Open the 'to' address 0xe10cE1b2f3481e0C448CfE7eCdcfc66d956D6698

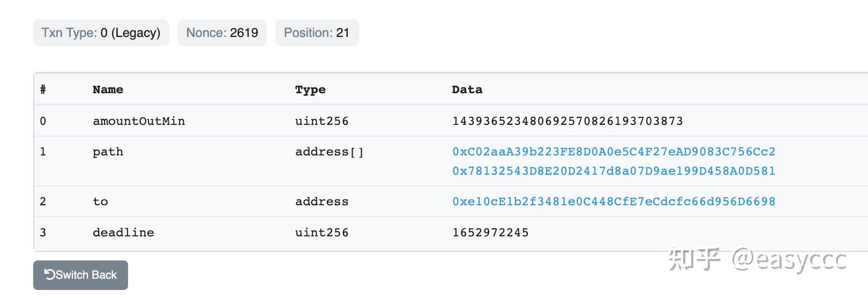[613, 202]
